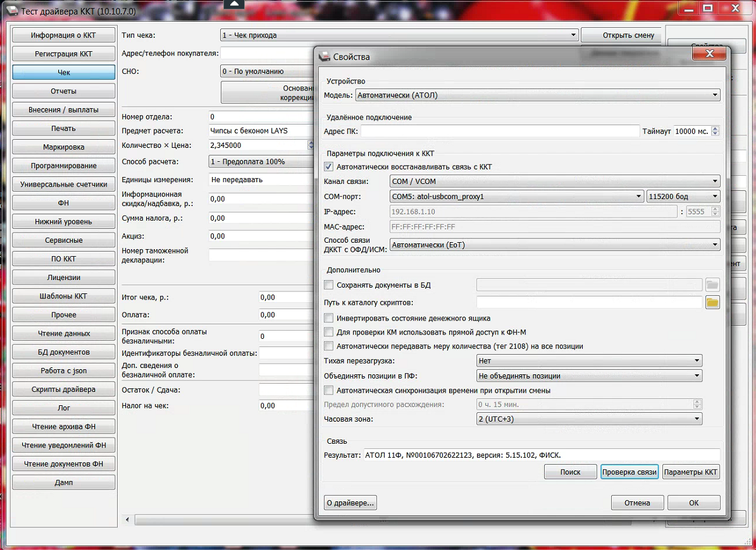
Task: Select Универсальные счетчики section
Action: 64,185
